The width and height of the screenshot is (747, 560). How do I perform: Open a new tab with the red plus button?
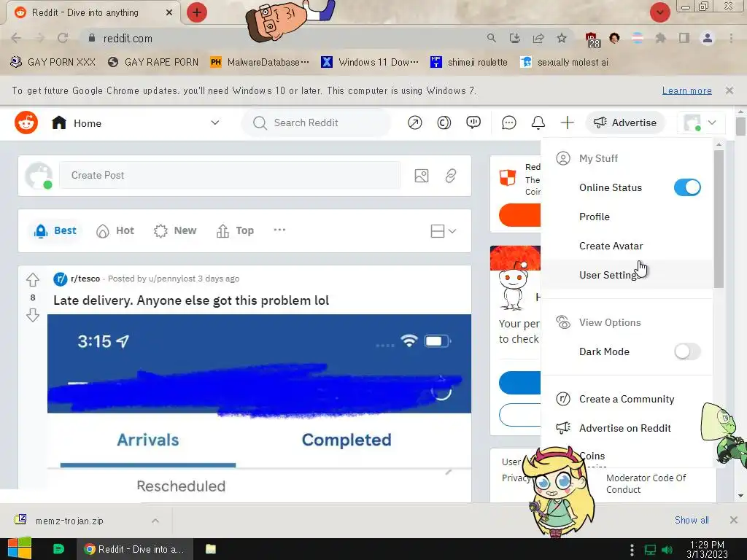coord(197,12)
